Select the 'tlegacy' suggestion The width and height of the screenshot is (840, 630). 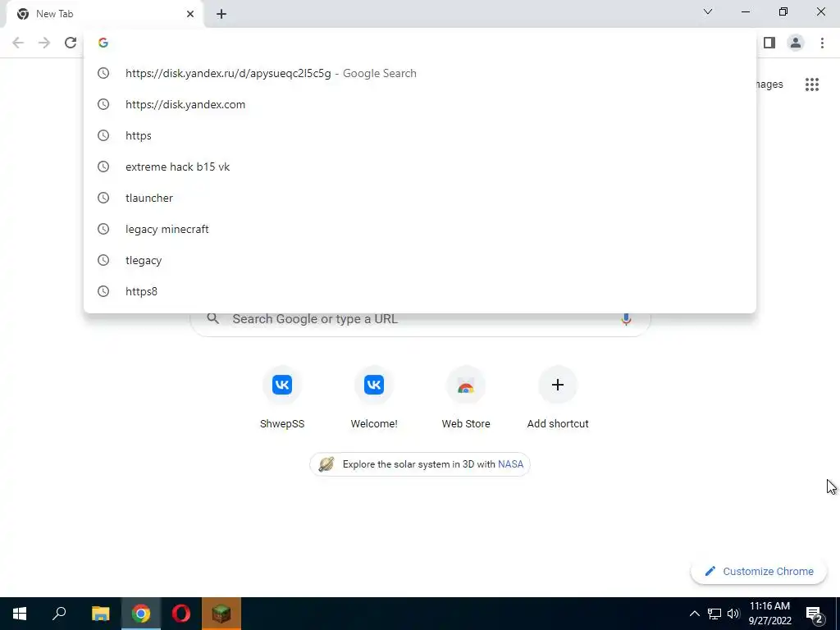tap(420, 260)
